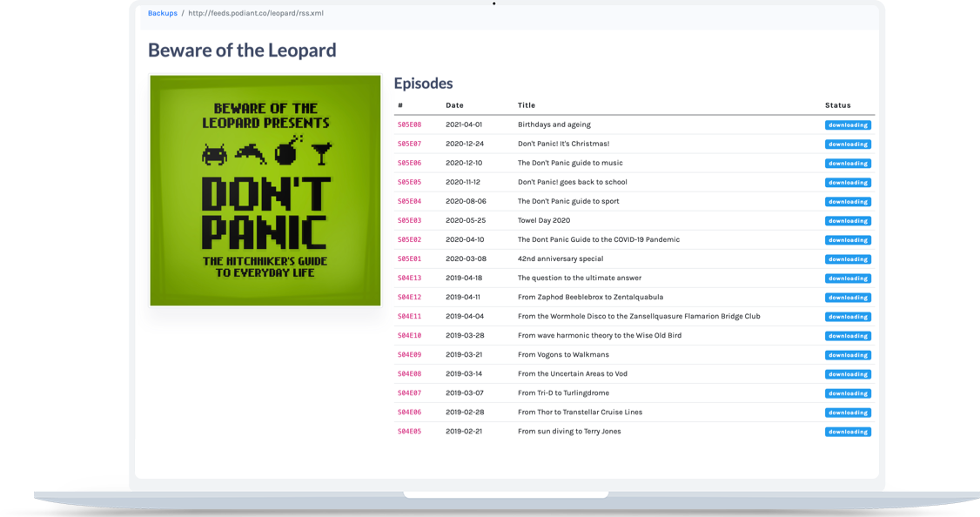Open episode S05E03 Towel Day link

[x=409, y=220]
